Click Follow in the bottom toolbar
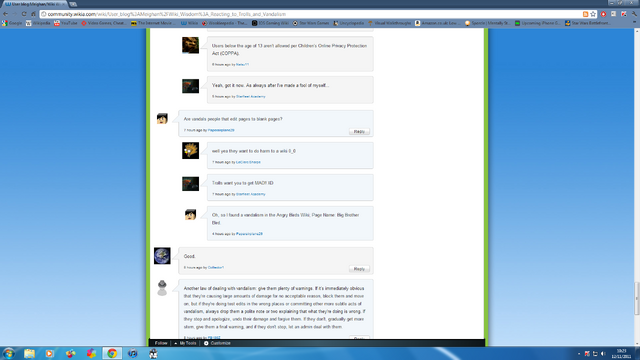 pyautogui.click(x=161, y=343)
